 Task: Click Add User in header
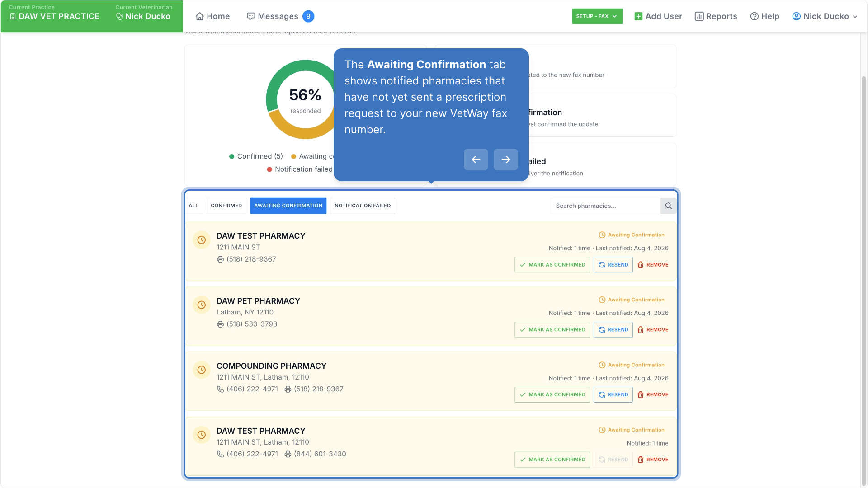658,16
